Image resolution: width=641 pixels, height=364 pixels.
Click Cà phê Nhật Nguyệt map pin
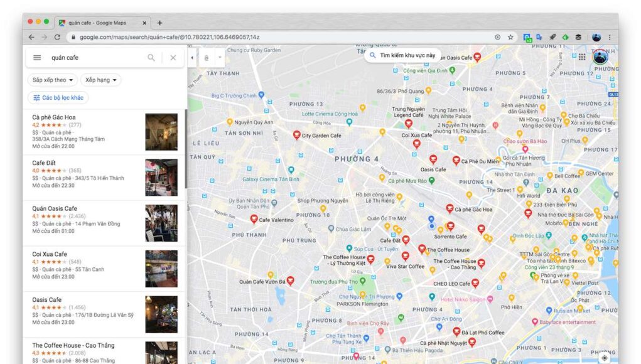(x=472, y=342)
